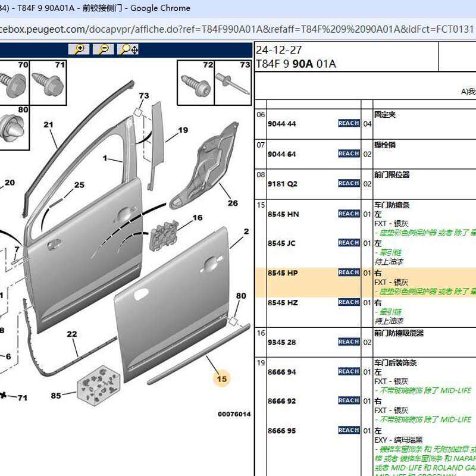Select part number 9181 Q2
The height and width of the screenshot is (476, 476).
tap(282, 184)
